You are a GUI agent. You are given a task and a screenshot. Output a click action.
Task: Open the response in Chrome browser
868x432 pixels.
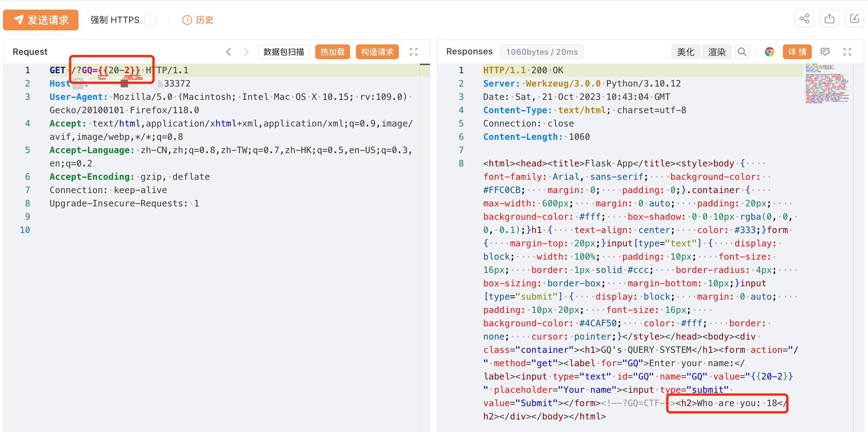770,52
